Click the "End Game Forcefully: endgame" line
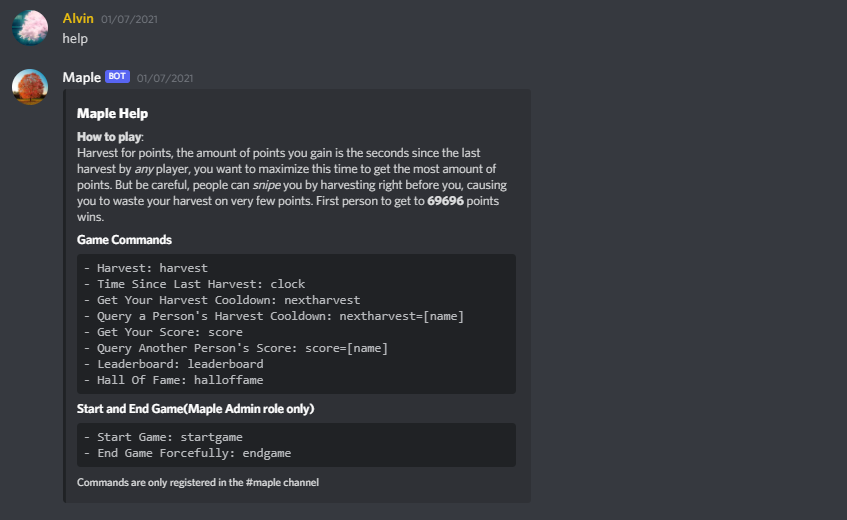Screen dimensions: 847x520 187,453
